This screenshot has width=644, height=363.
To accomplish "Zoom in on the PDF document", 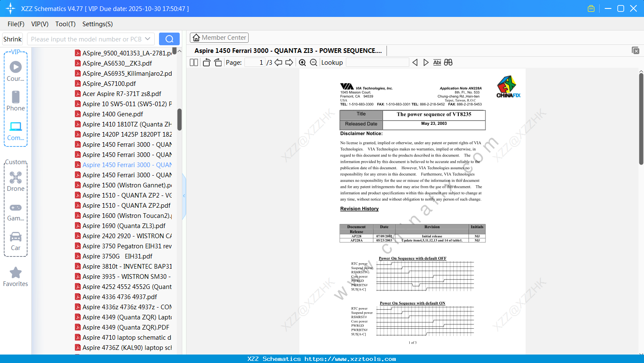I will point(302,63).
